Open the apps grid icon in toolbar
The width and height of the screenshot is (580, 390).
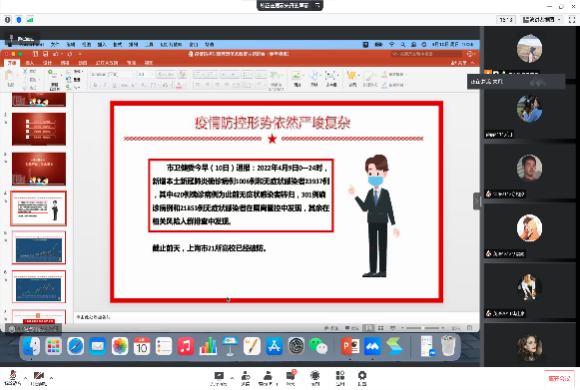pyautogui.click(x=340, y=378)
